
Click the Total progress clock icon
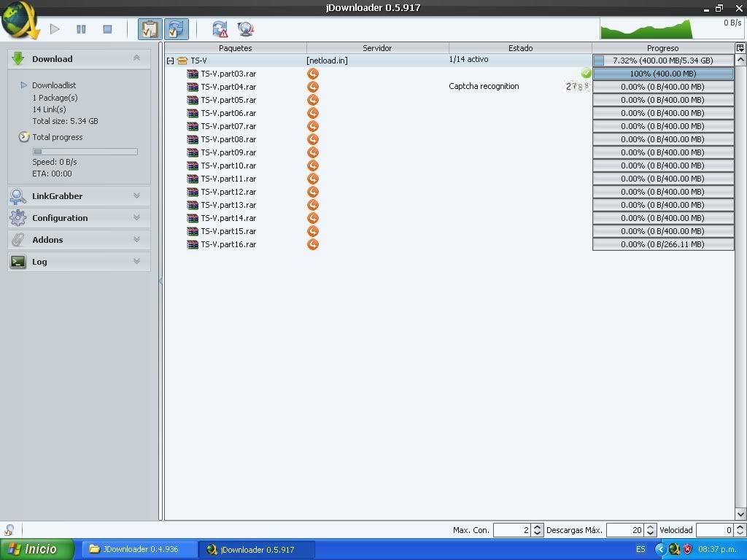24,137
